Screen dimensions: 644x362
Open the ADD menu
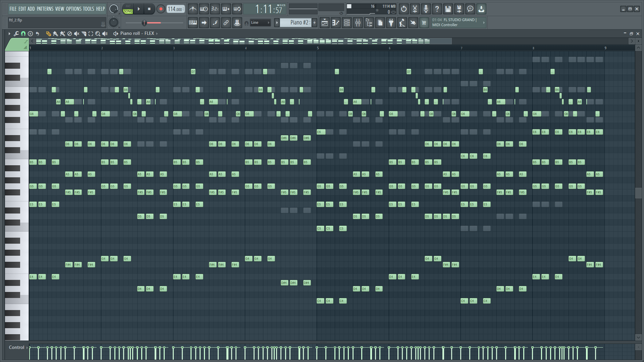tap(31, 9)
